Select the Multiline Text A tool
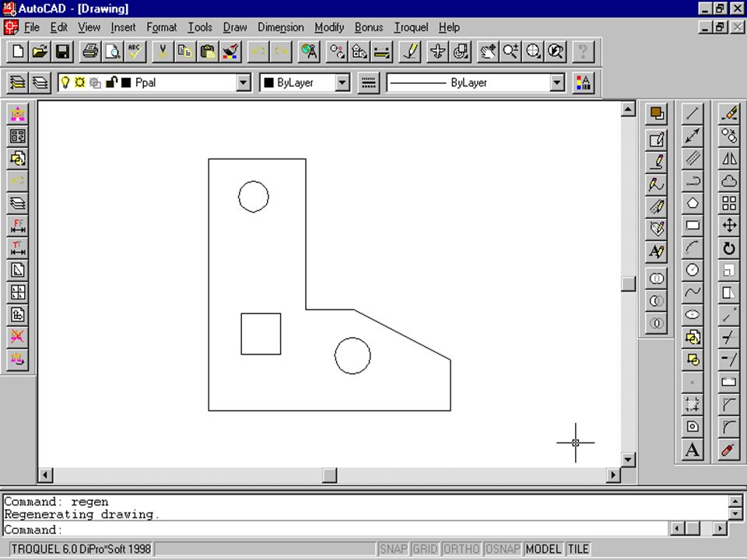 pyautogui.click(x=693, y=449)
